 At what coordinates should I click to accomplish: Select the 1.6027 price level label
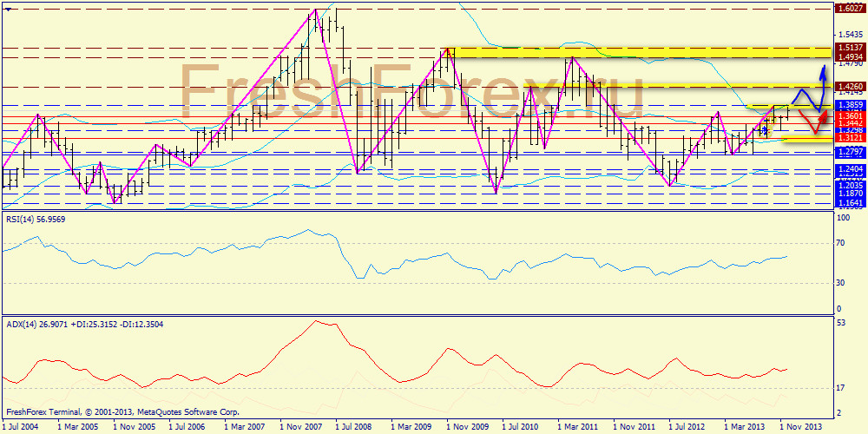[848, 9]
